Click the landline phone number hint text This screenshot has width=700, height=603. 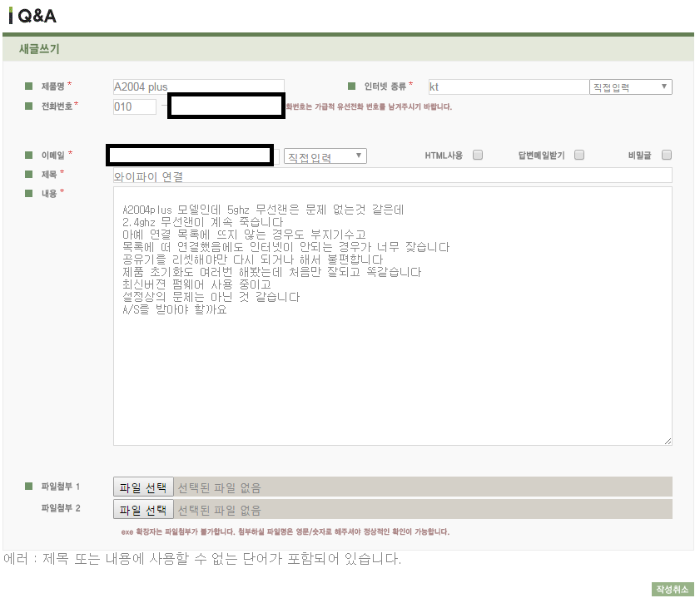point(369,106)
